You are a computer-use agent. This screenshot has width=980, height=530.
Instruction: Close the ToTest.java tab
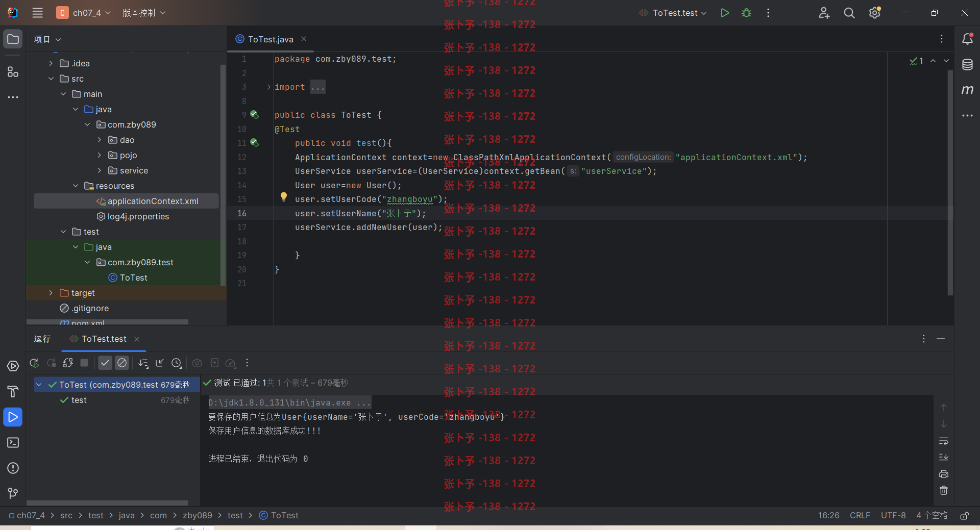(304, 39)
